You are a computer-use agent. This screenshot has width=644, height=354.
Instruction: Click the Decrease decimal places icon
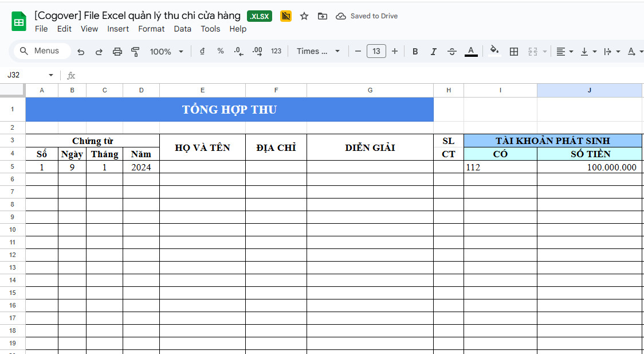point(238,51)
